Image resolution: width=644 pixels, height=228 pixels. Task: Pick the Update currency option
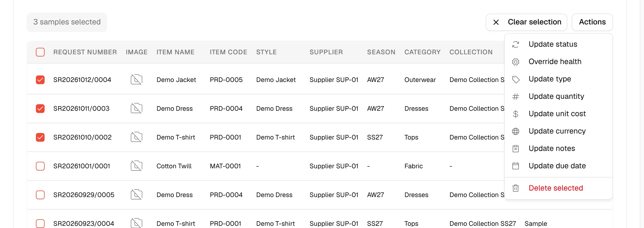(x=559, y=131)
